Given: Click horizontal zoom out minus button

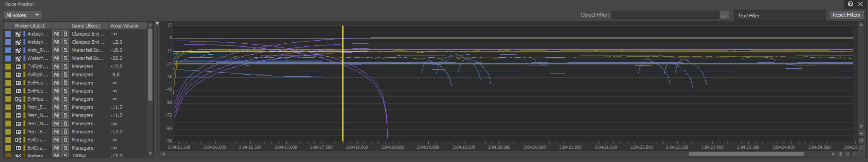Looking at the screenshot, I should point(854,154).
